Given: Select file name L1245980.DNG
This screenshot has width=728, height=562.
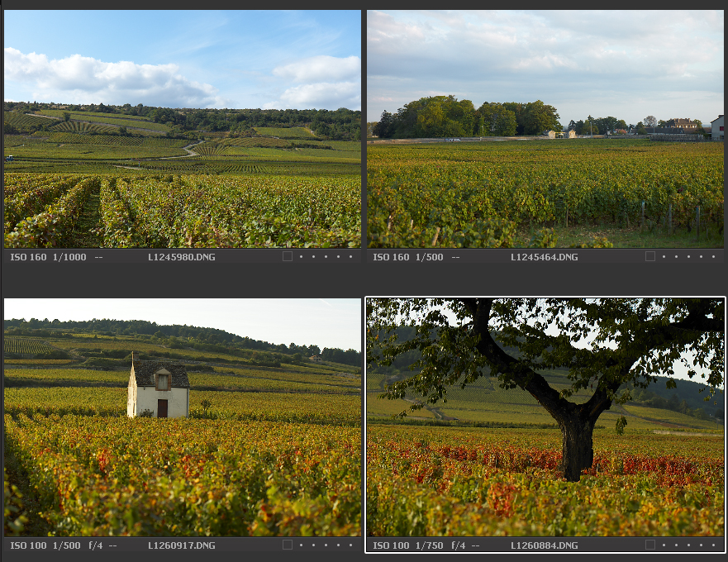Looking at the screenshot, I should 182,257.
